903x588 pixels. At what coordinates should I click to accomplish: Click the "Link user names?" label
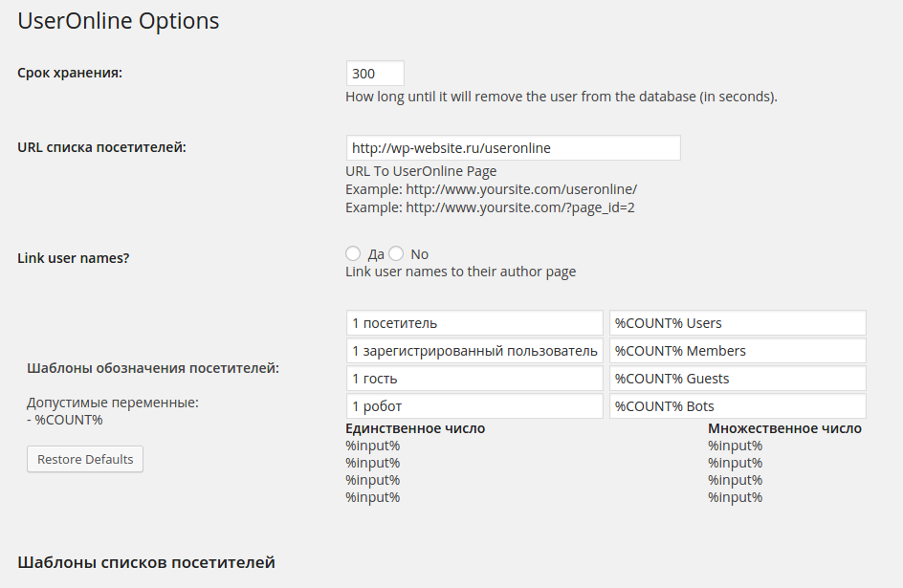coord(74,258)
